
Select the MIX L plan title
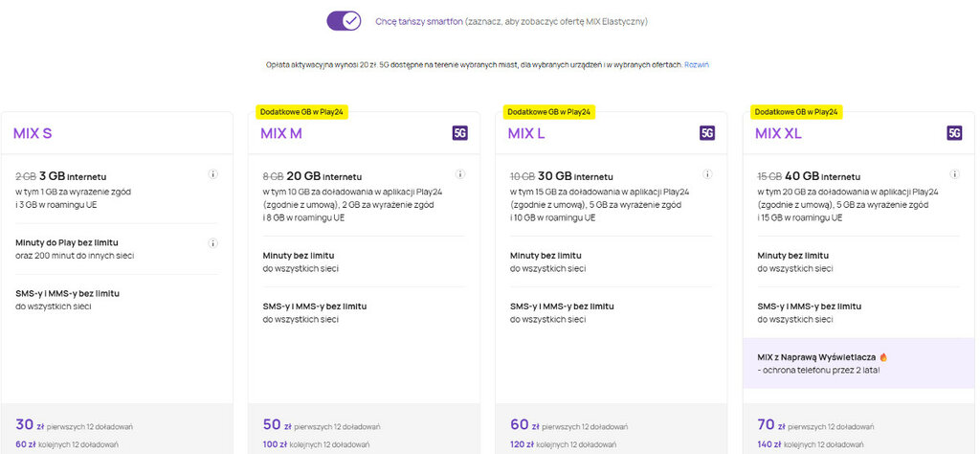click(x=526, y=133)
